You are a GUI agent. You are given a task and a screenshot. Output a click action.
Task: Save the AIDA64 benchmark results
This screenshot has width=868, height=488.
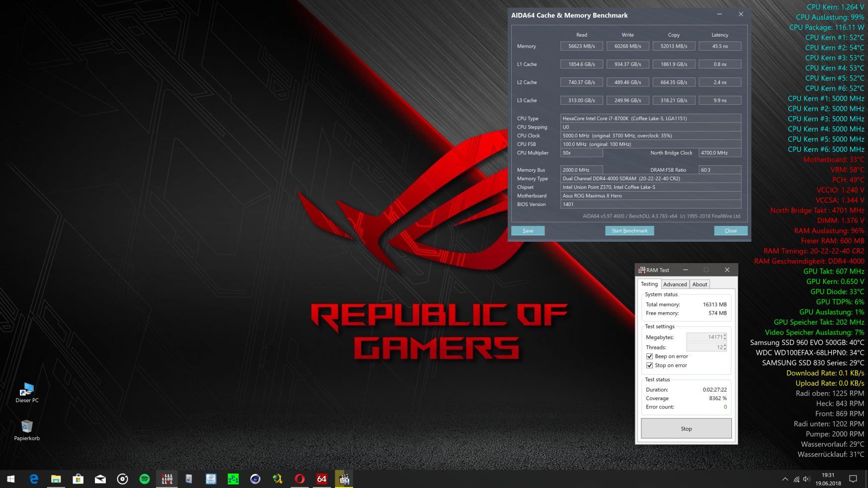pos(528,231)
